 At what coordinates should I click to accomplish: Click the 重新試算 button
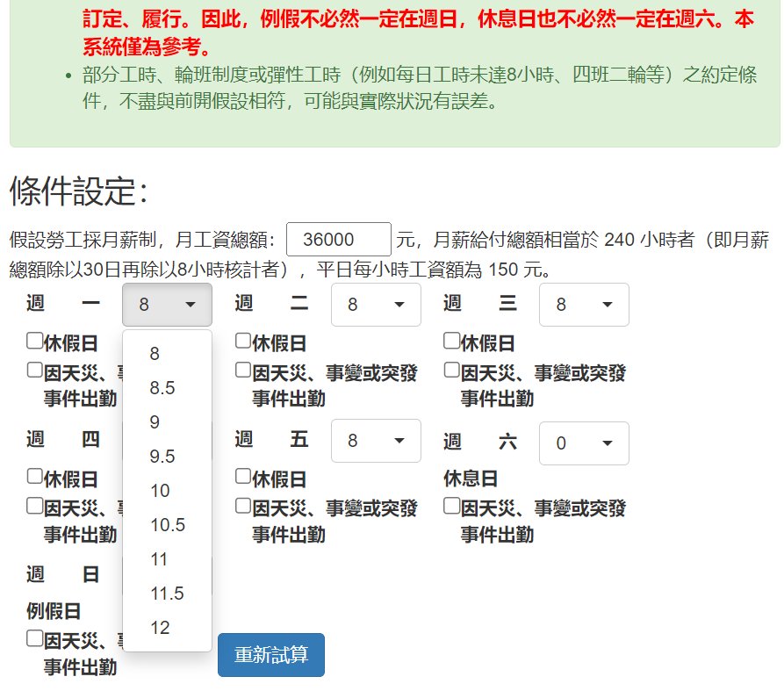pyautogui.click(x=271, y=655)
